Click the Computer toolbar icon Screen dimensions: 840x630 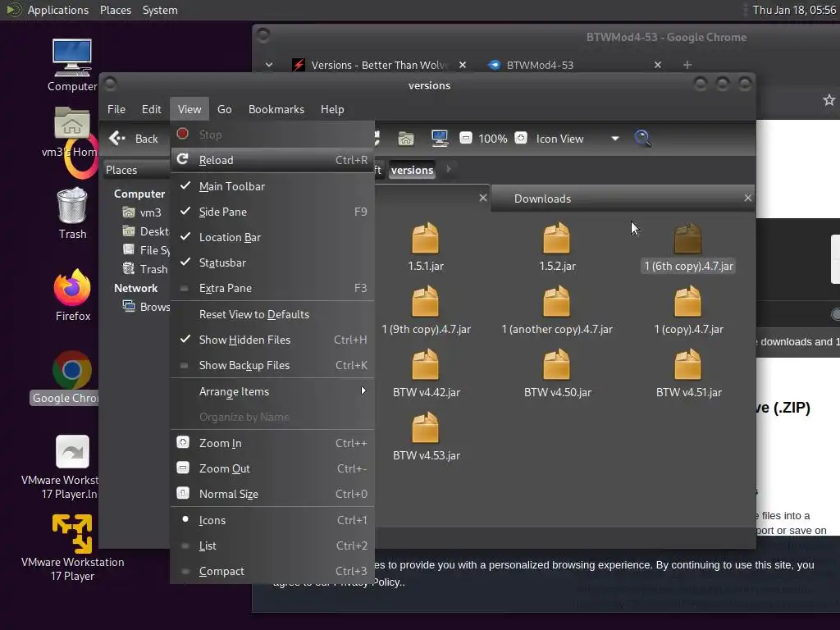click(439, 139)
